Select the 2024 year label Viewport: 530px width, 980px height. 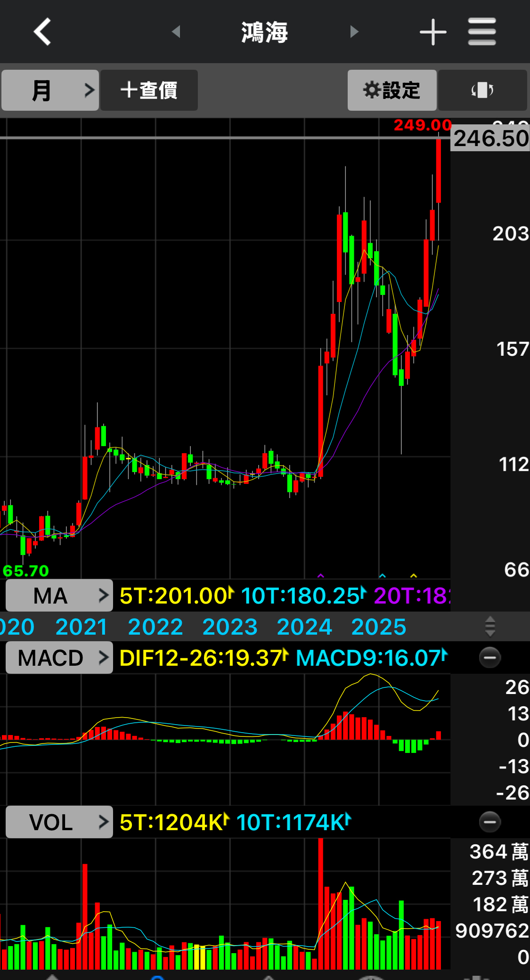tap(304, 627)
